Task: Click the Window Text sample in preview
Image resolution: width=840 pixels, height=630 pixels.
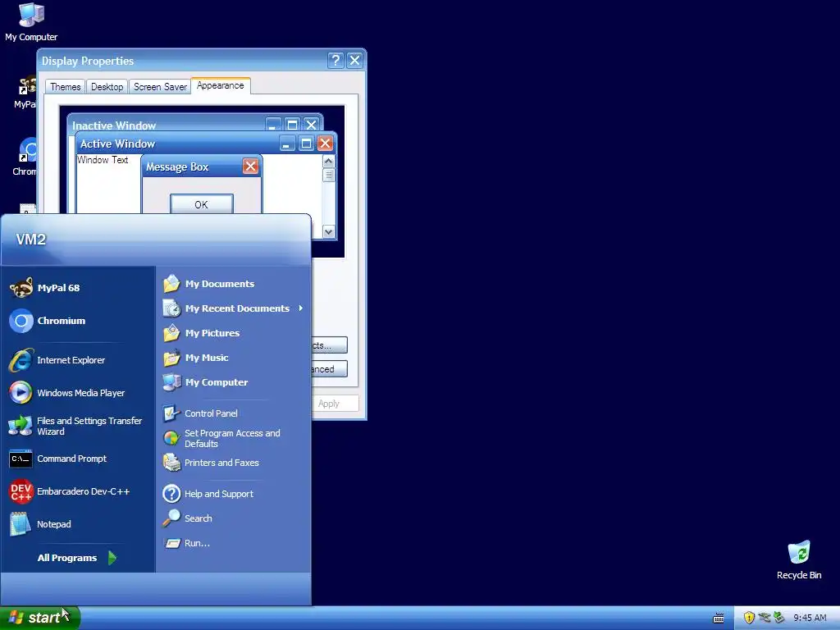Action: (103, 160)
